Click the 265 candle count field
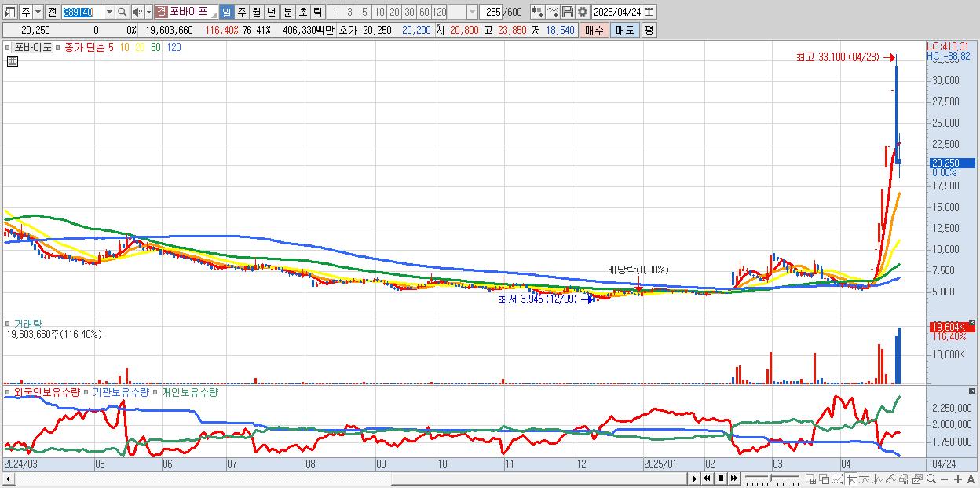The width and height of the screenshot is (980, 488). pyautogui.click(x=491, y=12)
